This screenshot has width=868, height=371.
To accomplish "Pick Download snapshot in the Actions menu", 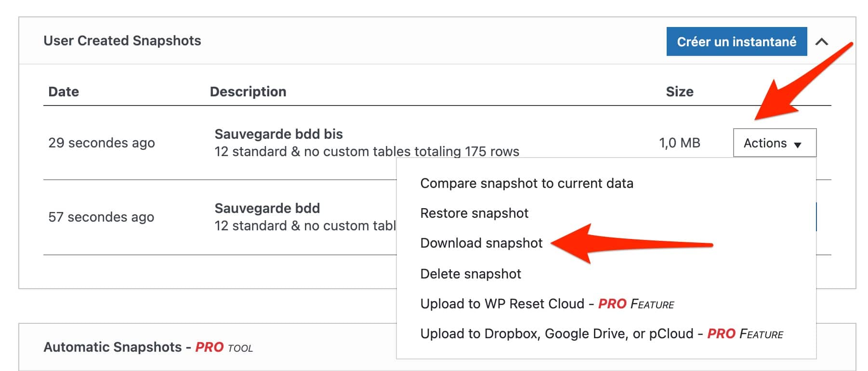I will pos(481,243).
